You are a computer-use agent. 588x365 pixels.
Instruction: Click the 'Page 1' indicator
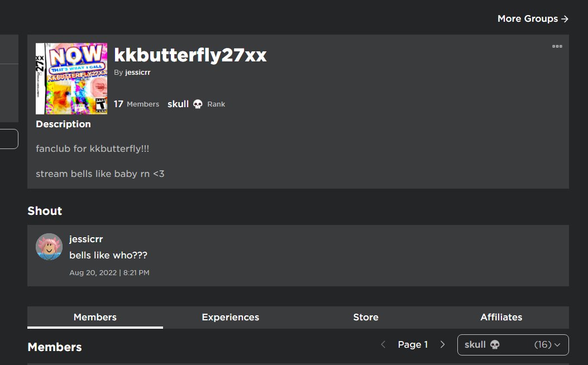coord(413,344)
